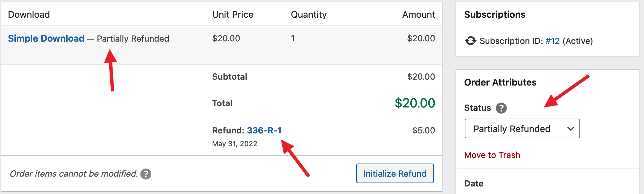Click the Amount column header

419,14
